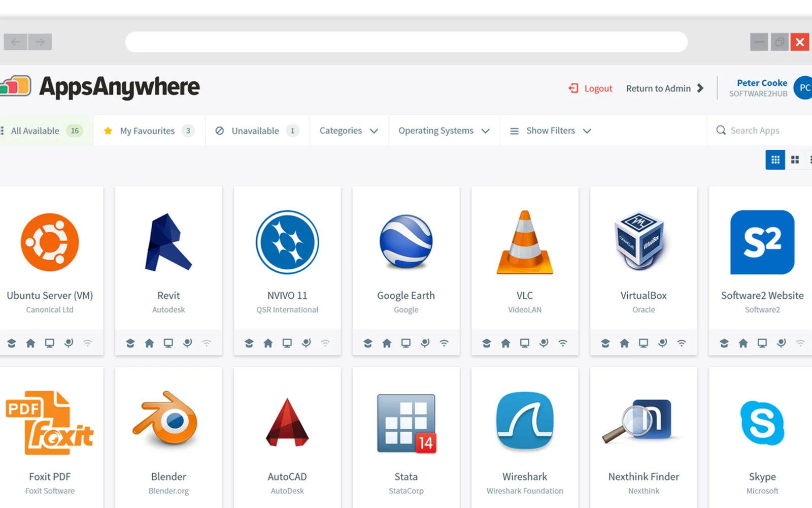This screenshot has width=812, height=508.
Task: Click the browser forward arrow button
Action: (x=40, y=42)
